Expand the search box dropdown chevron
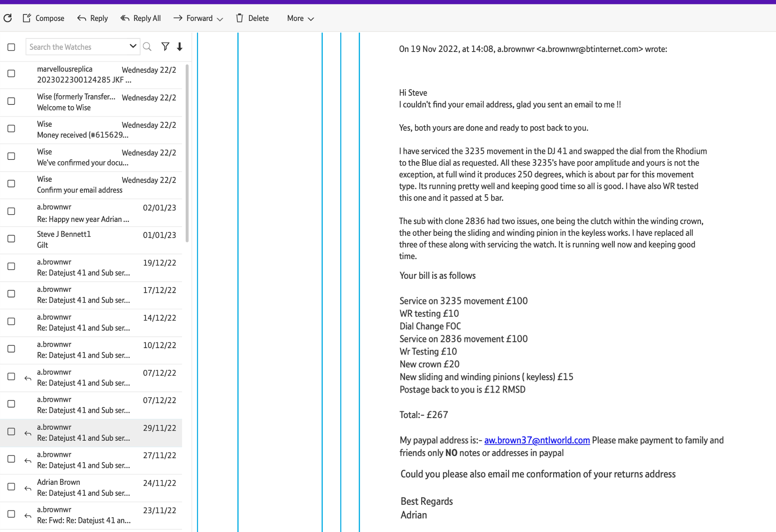This screenshot has width=776, height=532. tap(133, 46)
